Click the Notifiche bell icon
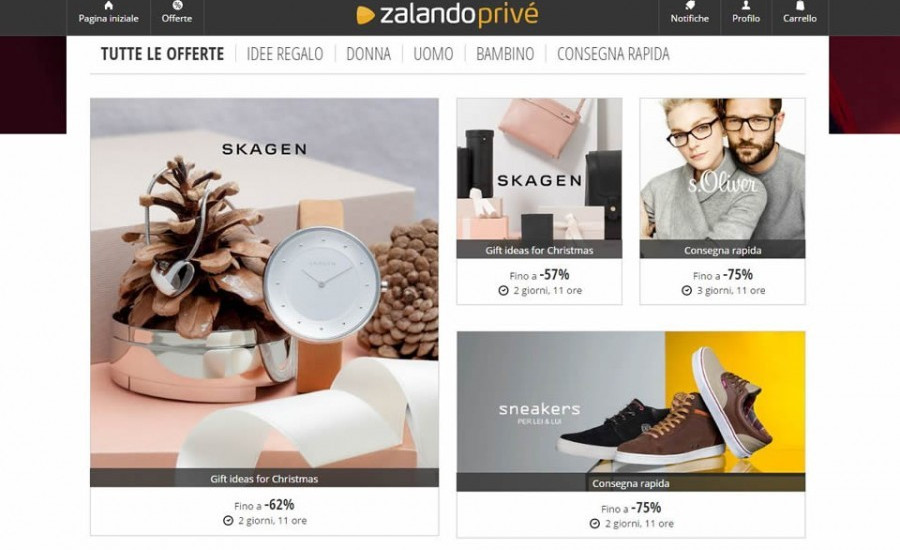 (x=689, y=5)
